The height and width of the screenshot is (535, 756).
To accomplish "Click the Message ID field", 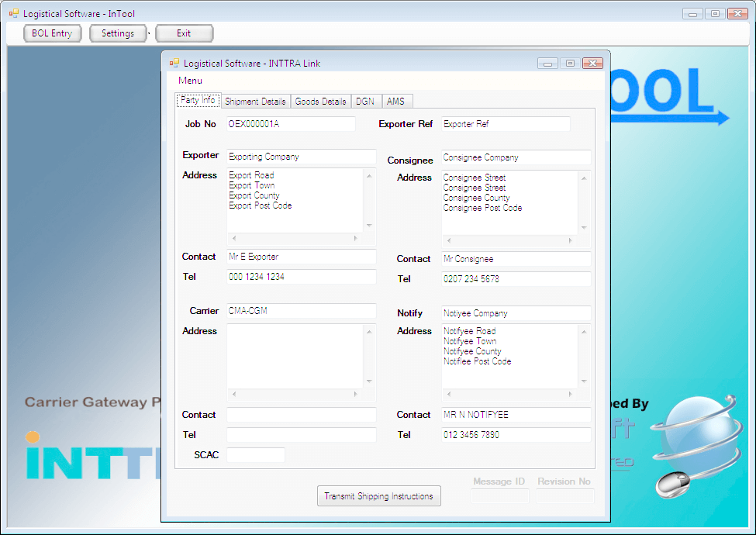I will pyautogui.click(x=500, y=496).
